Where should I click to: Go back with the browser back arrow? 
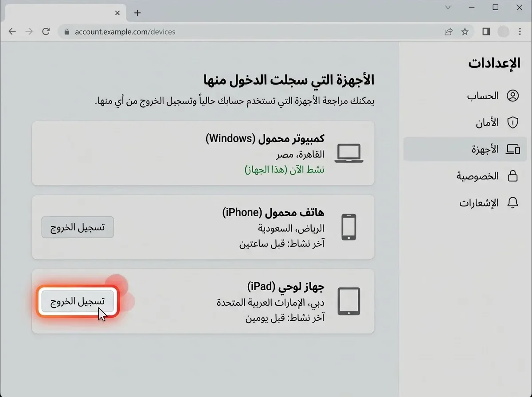pyautogui.click(x=12, y=31)
